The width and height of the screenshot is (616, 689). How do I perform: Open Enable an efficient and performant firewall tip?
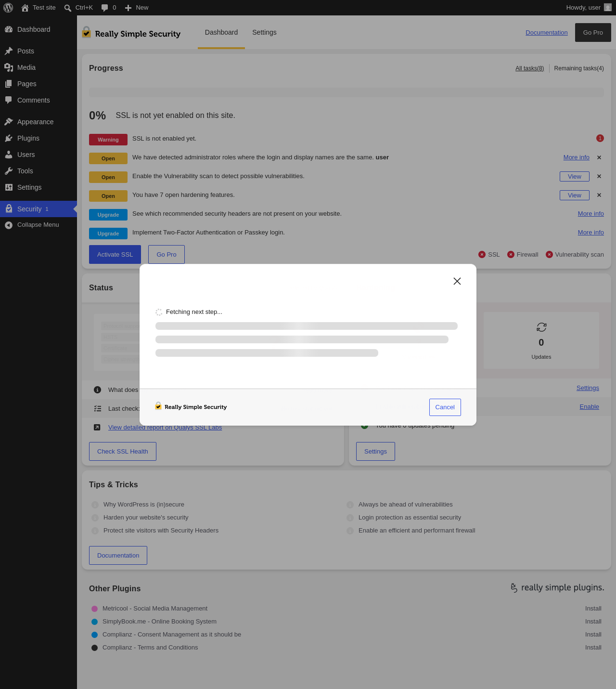pos(417,531)
